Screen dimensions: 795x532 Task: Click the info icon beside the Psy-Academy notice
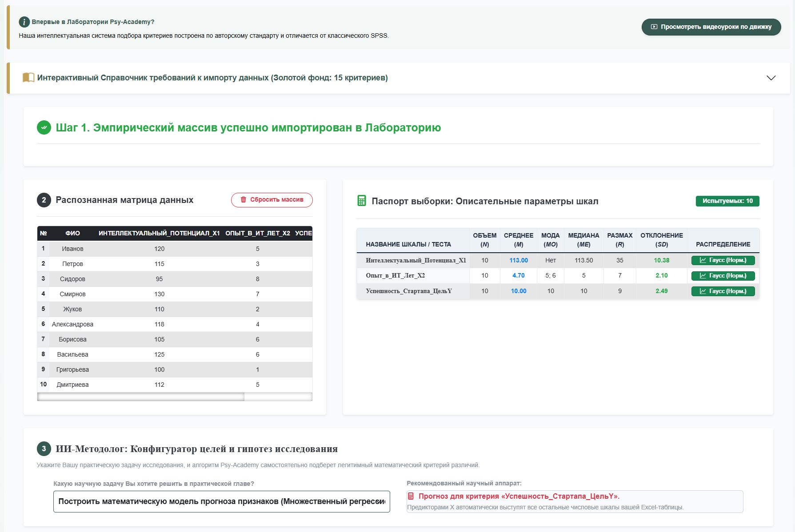[x=24, y=22]
